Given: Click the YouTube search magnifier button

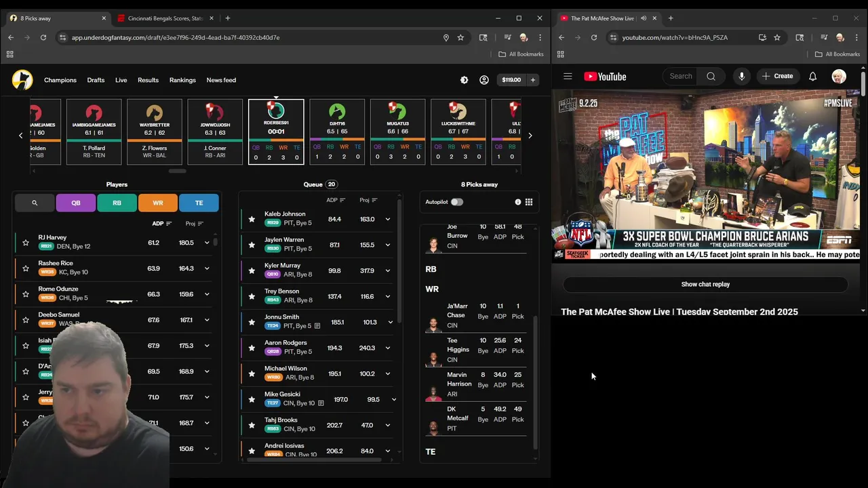Looking at the screenshot, I should coord(711,77).
